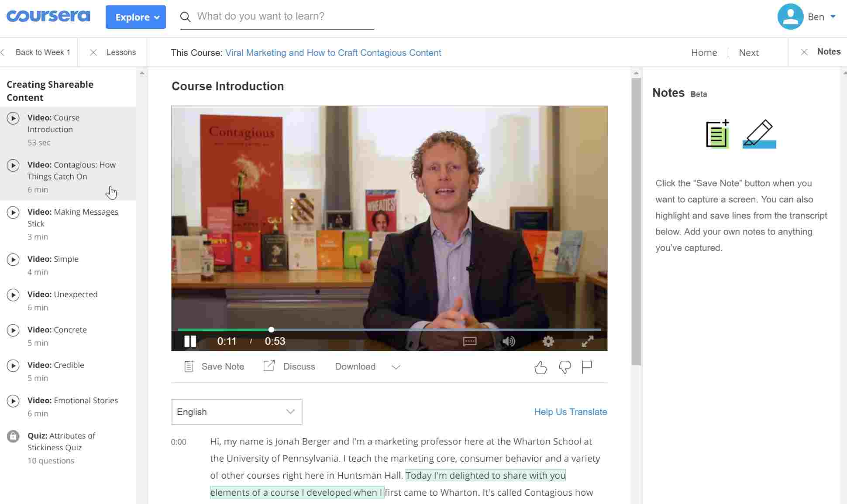
Task: Click the video progress bar handle
Action: (271, 329)
